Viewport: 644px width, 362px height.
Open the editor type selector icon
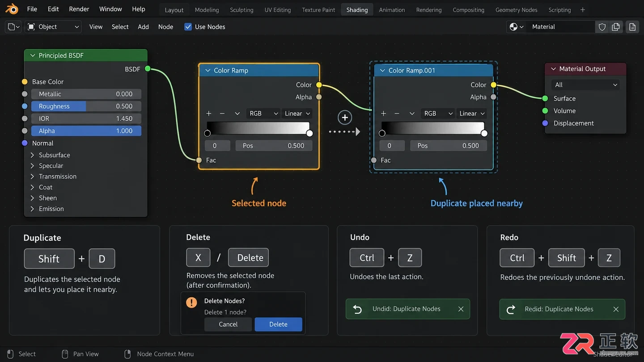click(13, 27)
